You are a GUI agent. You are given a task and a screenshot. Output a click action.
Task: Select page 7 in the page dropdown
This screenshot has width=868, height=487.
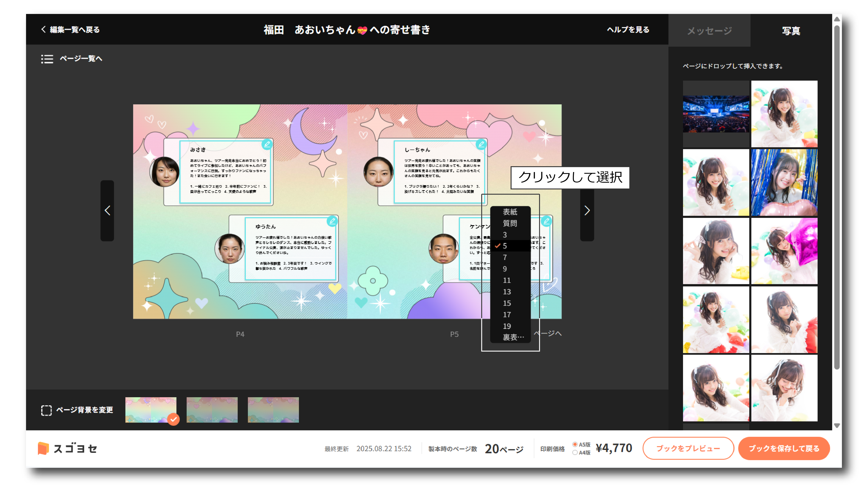pyautogui.click(x=505, y=257)
